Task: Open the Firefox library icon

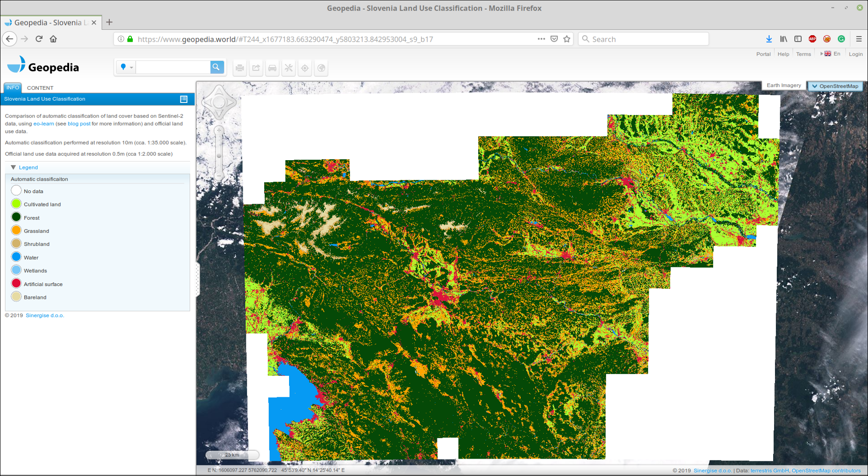Action: pyautogui.click(x=784, y=39)
